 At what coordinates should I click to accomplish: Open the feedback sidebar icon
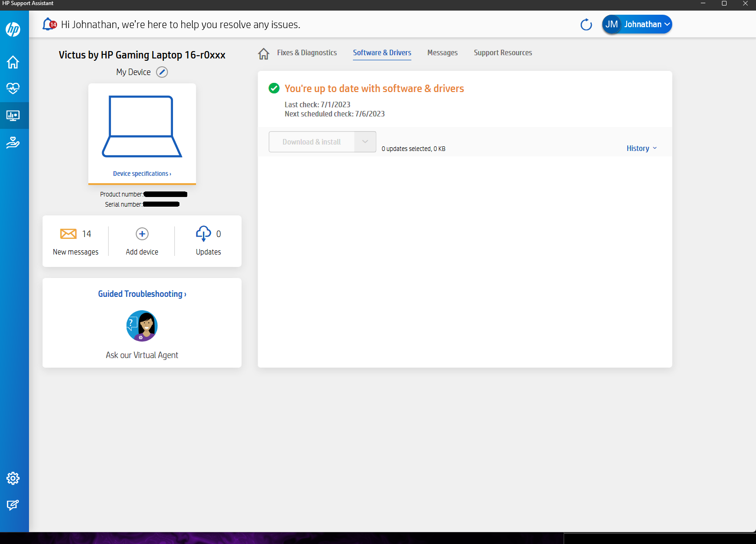click(x=13, y=505)
